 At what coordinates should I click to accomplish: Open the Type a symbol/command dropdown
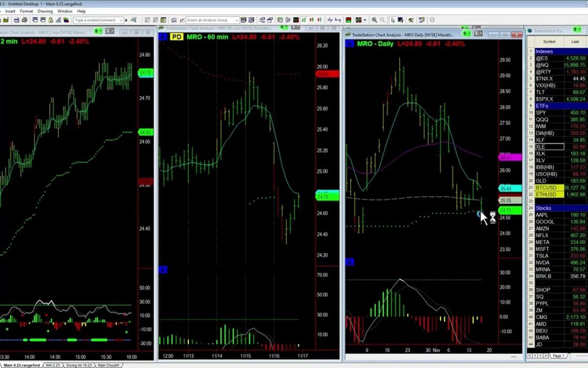pos(121,20)
